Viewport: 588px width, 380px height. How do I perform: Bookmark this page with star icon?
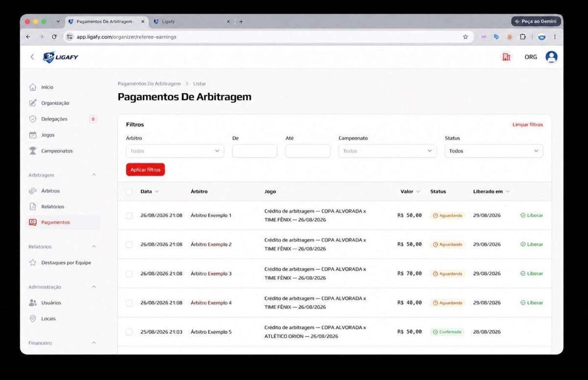pos(465,37)
